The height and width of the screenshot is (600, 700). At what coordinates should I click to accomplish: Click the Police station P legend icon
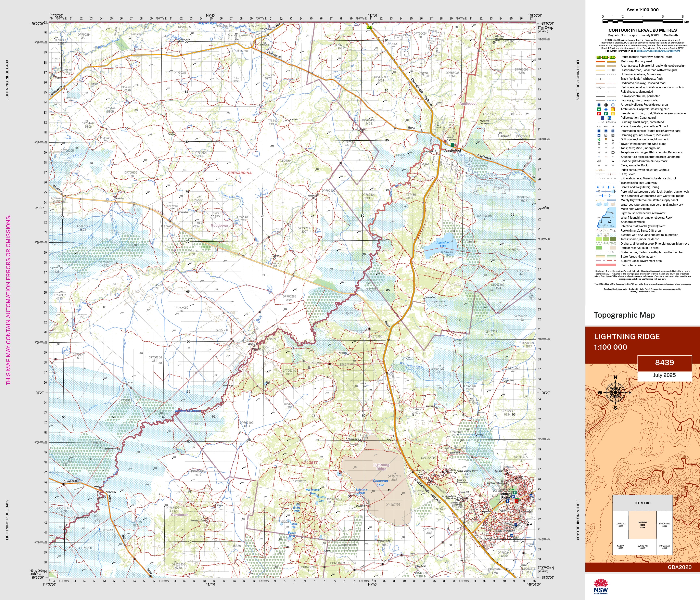[x=602, y=118]
